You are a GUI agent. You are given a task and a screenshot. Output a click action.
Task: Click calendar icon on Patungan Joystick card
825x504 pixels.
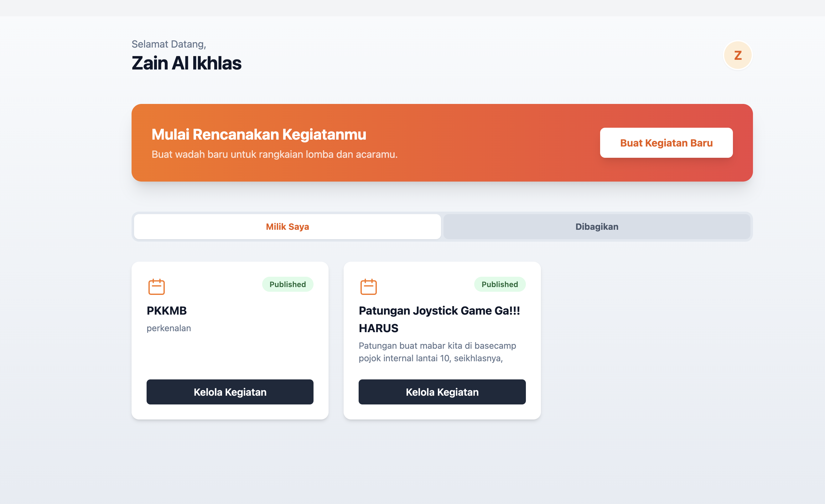(x=368, y=287)
